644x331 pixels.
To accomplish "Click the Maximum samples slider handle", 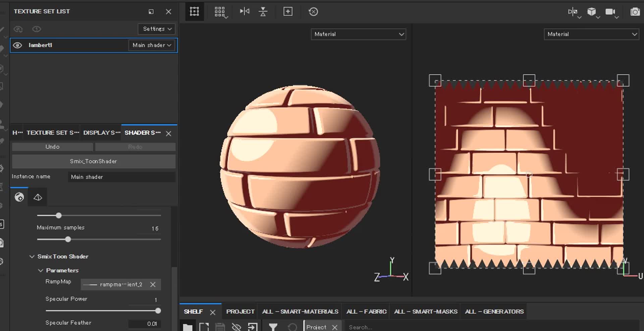I will click(68, 239).
